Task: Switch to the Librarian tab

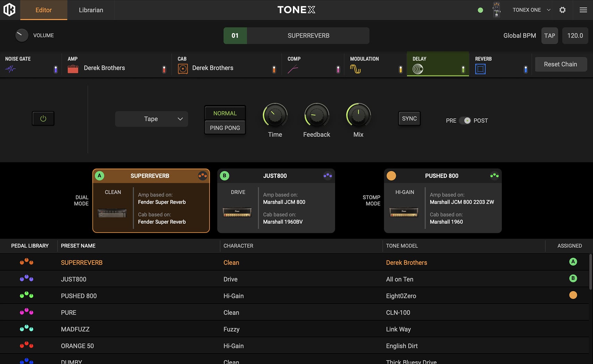Action: (x=91, y=10)
